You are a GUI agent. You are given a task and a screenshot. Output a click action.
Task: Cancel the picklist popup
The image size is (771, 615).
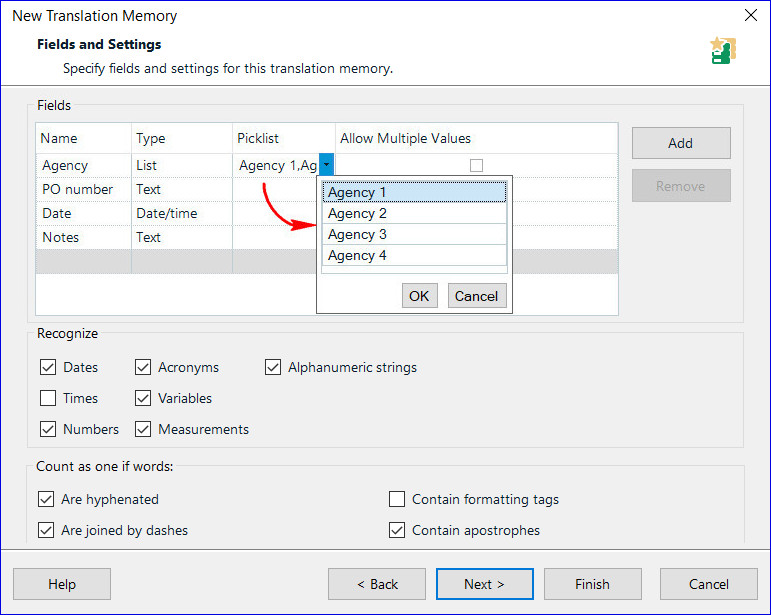click(476, 296)
